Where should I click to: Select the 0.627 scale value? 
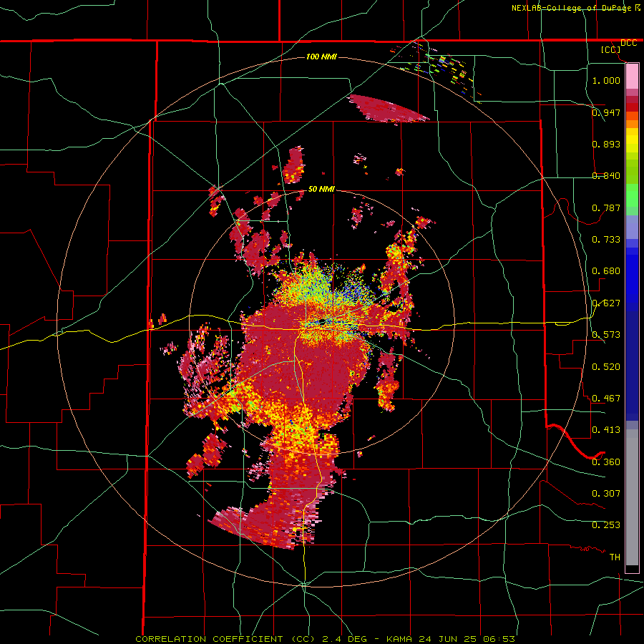606,303
